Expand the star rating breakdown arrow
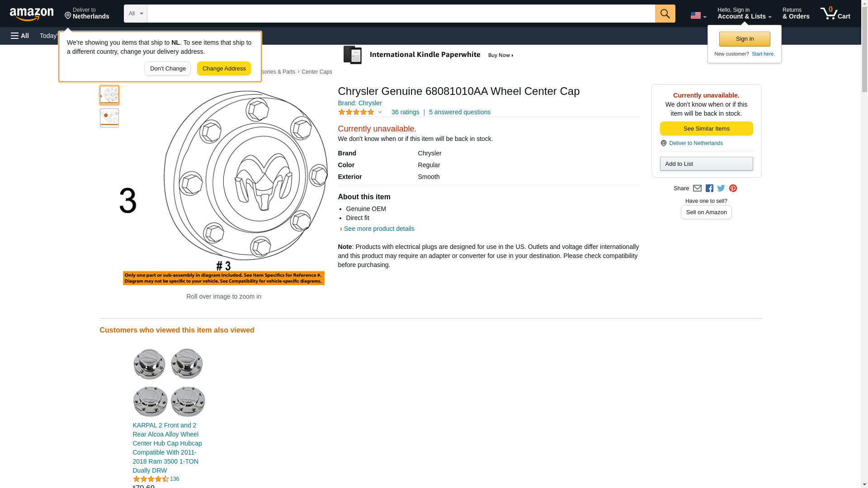Viewport: 868px width, 488px height. [x=380, y=112]
